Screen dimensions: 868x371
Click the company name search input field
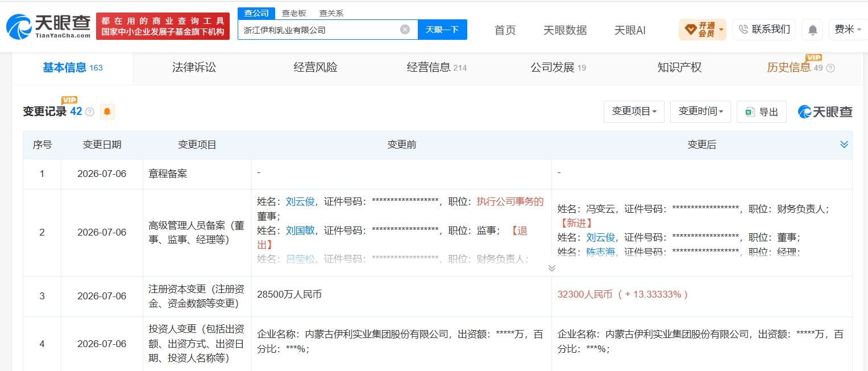point(318,30)
